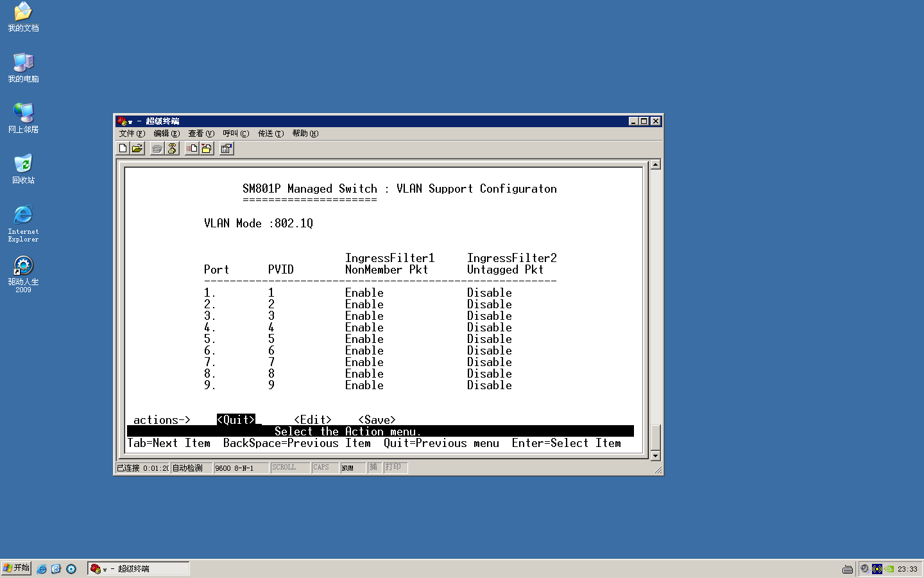
Task: Select Internet Explorer desktop icon
Action: point(23,223)
